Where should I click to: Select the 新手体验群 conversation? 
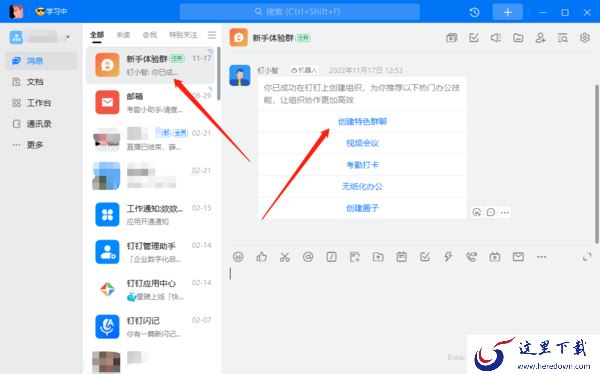tap(151, 65)
